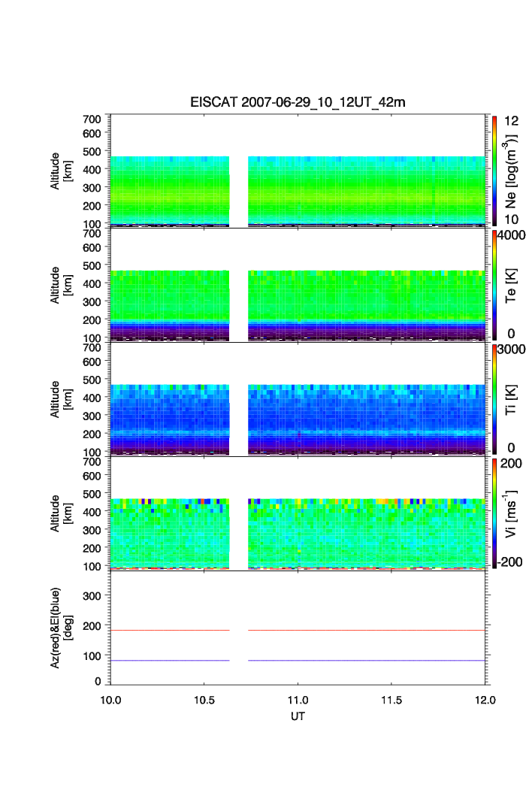Click the 10.5 tick label on time axis
Image resolution: width=532 pixels, height=799 pixels.
coord(204,700)
